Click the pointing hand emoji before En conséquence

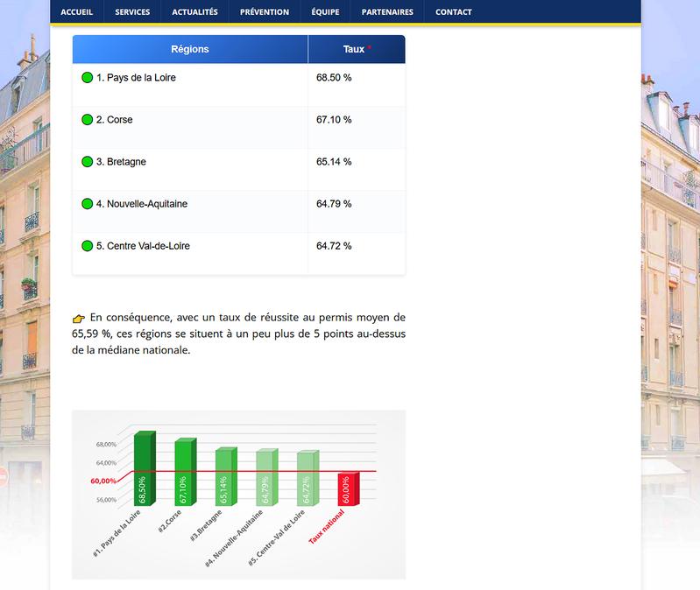click(x=79, y=319)
